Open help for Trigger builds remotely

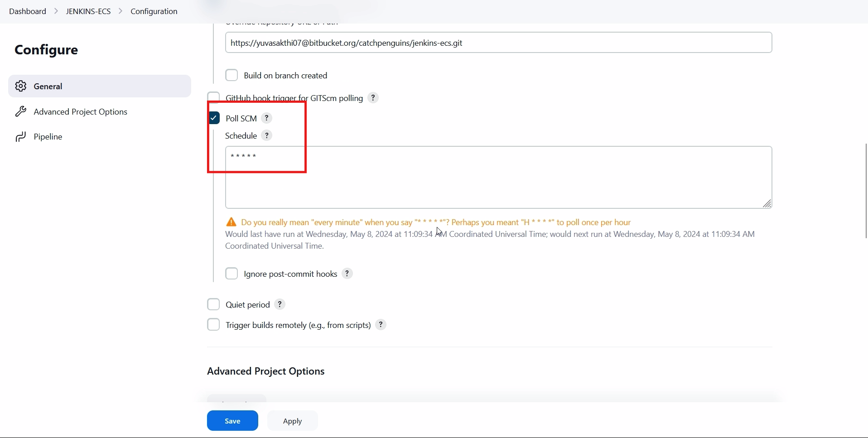coord(381,325)
